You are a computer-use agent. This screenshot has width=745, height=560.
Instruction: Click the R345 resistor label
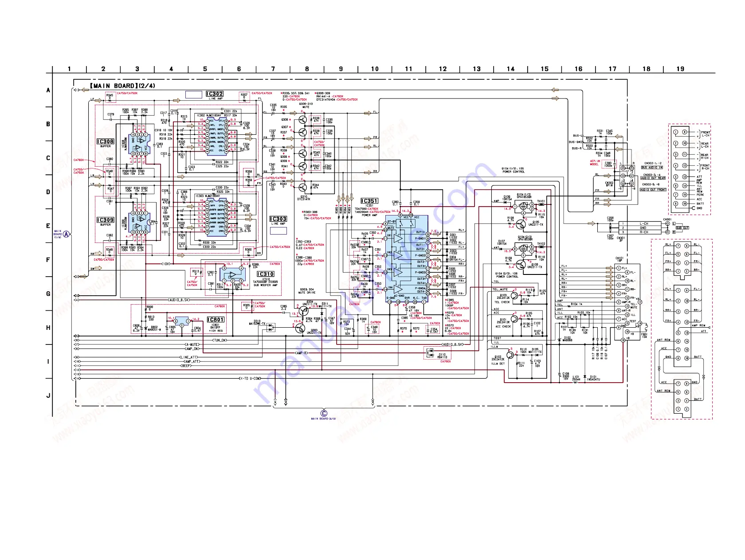point(110,96)
